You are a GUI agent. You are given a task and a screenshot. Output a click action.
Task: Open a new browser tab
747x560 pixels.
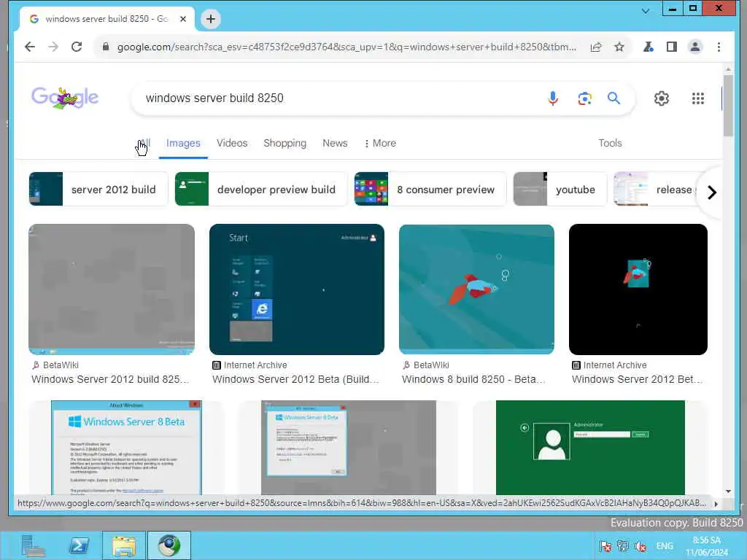click(211, 19)
